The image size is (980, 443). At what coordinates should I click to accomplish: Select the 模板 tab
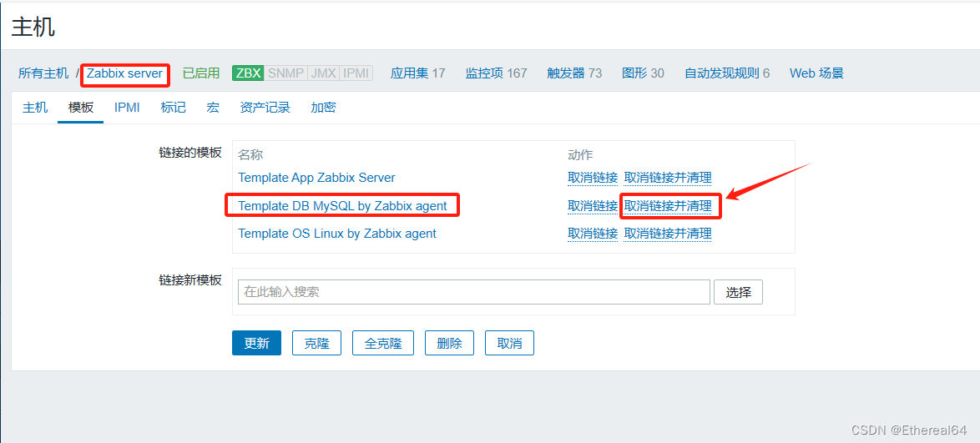[x=81, y=108]
